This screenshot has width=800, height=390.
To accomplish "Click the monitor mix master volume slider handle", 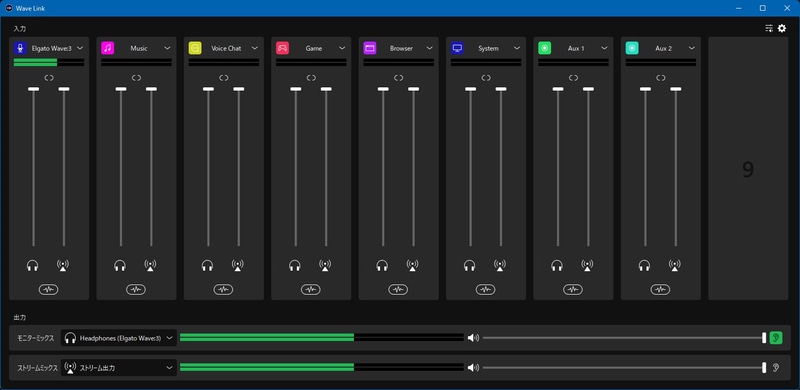I will [x=764, y=338].
